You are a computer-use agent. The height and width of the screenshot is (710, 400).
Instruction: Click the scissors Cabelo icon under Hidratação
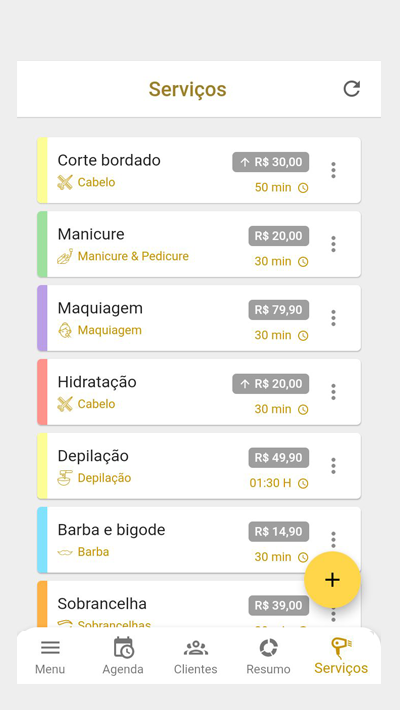coord(65,404)
